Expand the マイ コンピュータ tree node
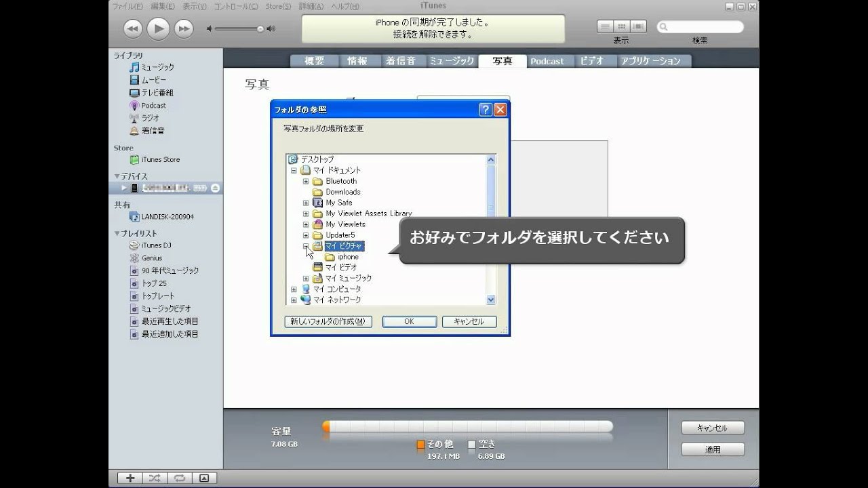 pos(294,289)
